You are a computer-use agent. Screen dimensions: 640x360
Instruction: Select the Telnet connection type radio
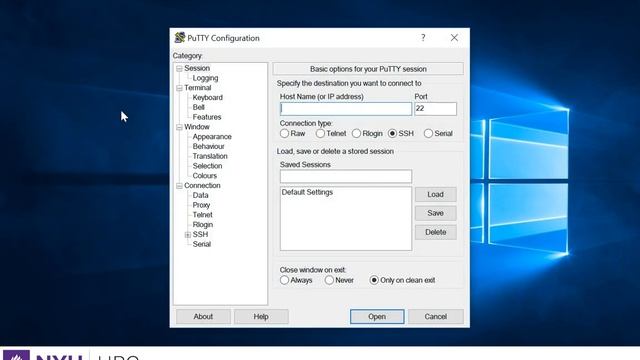pos(320,133)
